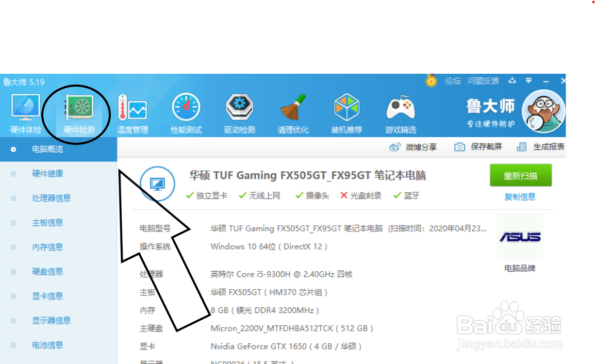This screenshot has width=595, height=364.
Task: Click 电脑品牌 label under ASUS logo
Action: 520,268
